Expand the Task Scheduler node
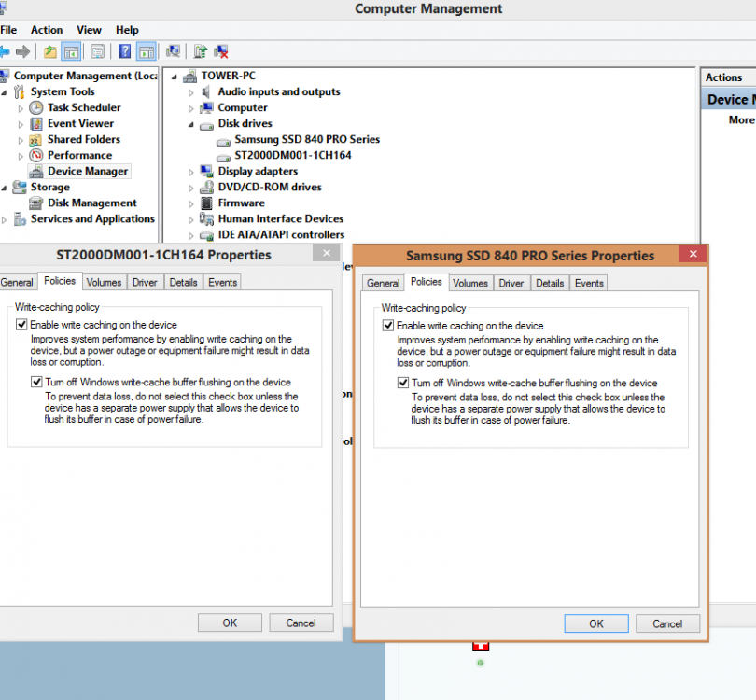 pyautogui.click(x=21, y=108)
